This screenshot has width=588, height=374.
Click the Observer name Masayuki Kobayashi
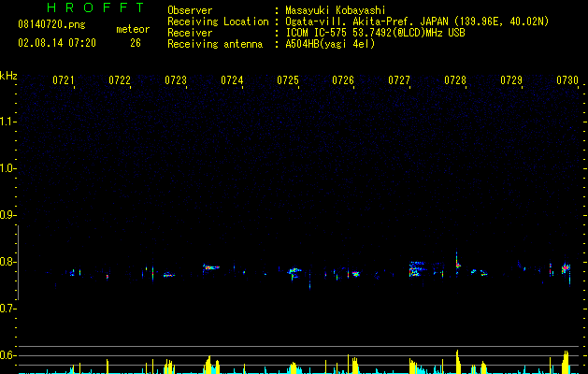tap(336, 10)
